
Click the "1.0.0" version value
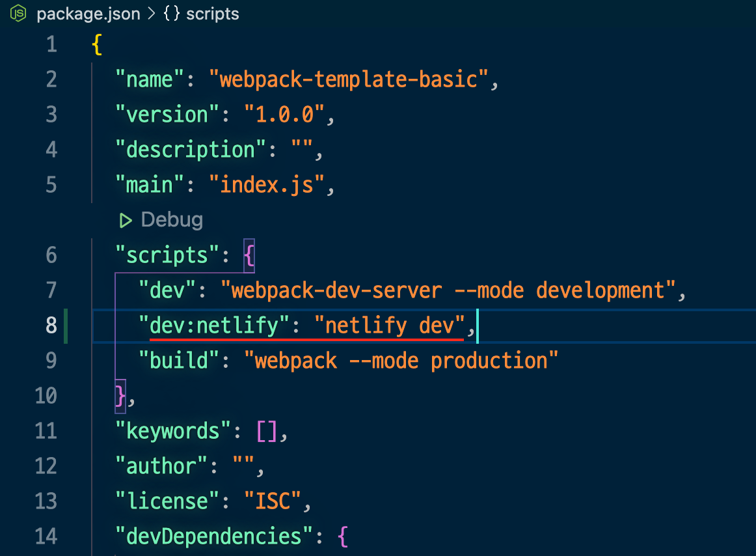pyautogui.click(x=284, y=115)
